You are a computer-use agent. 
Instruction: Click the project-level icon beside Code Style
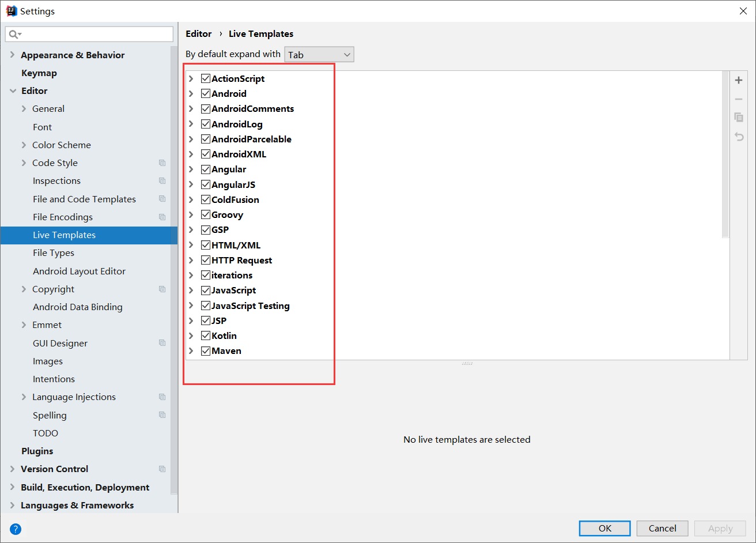pyautogui.click(x=162, y=163)
